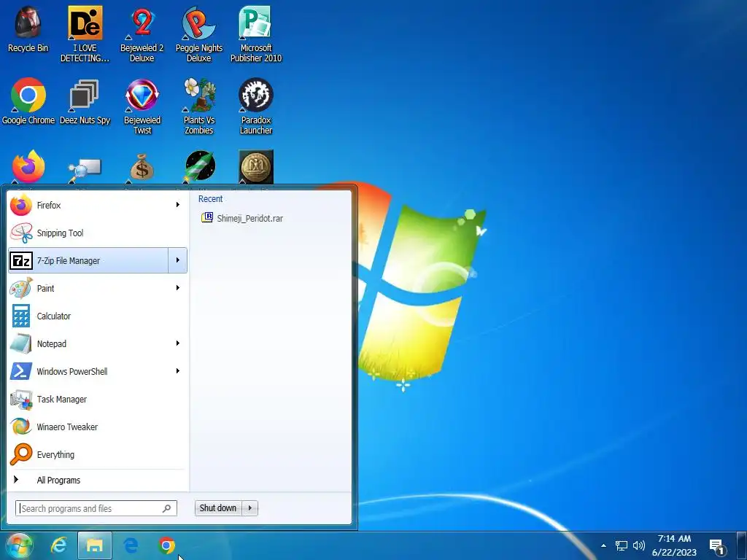The width and height of the screenshot is (747, 560).
Task: Open Internet Explorer from taskbar
Action: point(59,545)
